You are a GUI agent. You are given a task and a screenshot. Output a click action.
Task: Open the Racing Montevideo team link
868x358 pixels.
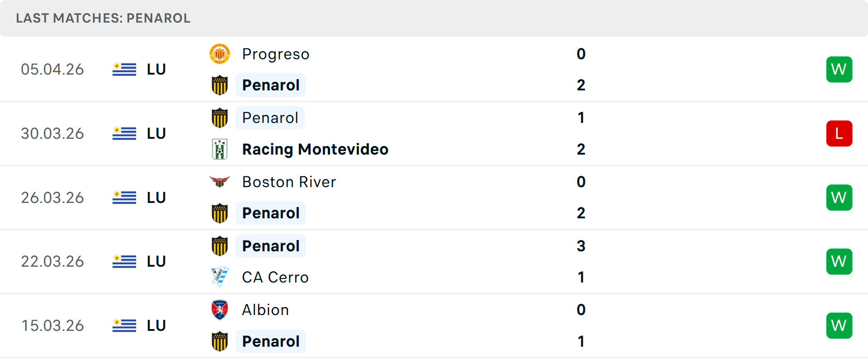315,149
